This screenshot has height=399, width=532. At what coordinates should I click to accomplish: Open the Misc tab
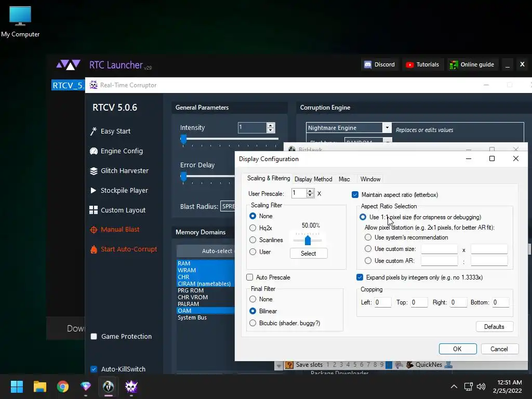pyautogui.click(x=344, y=179)
